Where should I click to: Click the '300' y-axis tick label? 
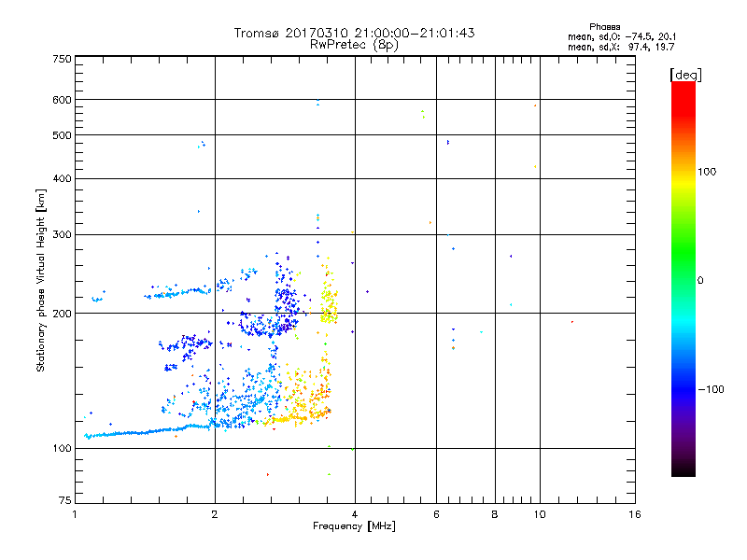pos(62,235)
